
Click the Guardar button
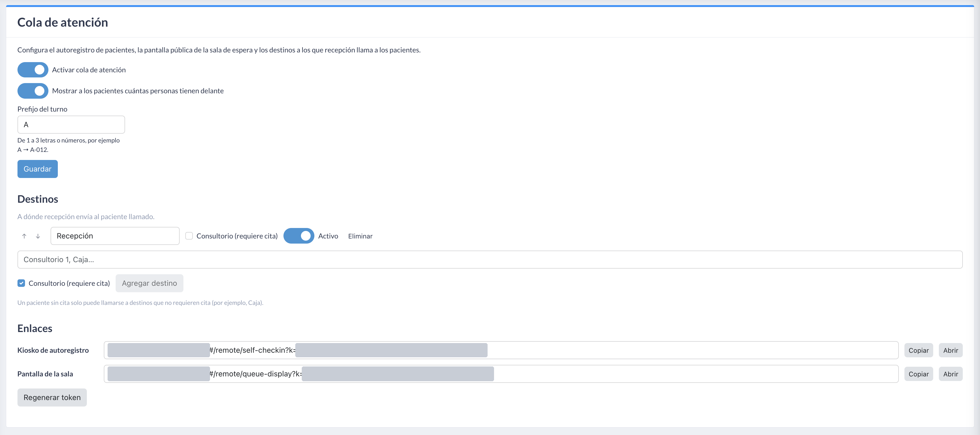tap(38, 169)
